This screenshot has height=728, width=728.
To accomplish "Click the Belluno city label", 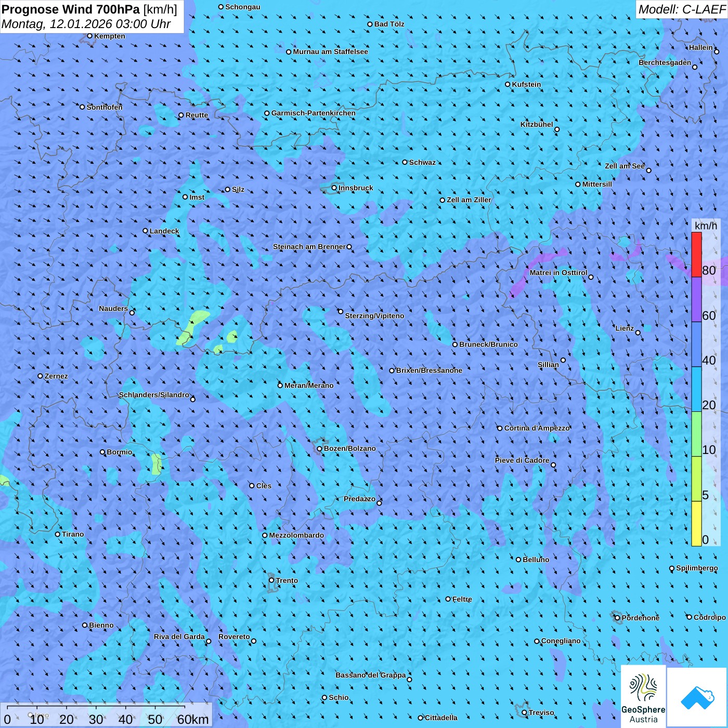I will [536, 560].
